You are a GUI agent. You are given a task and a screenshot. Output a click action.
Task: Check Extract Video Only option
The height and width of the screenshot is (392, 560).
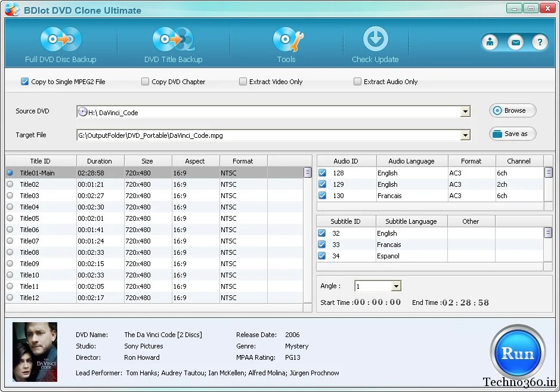(243, 82)
